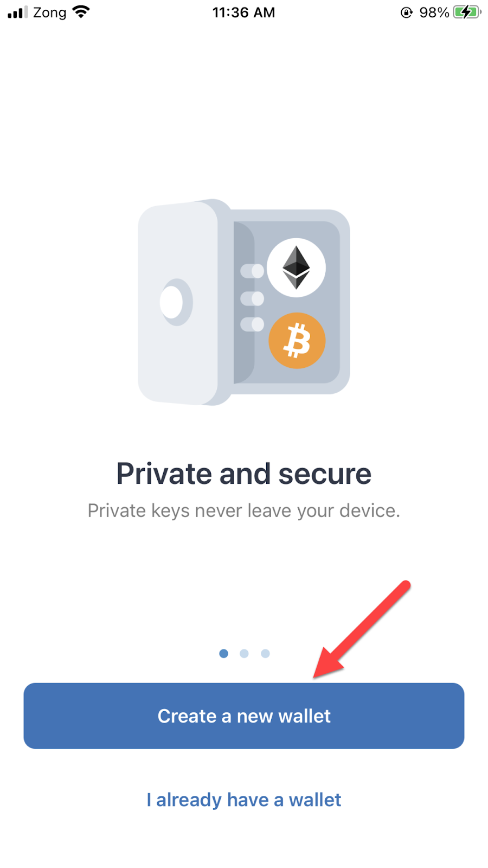Tap the rotation lock status icon
The width and height of the screenshot is (488, 868).
[407, 12]
